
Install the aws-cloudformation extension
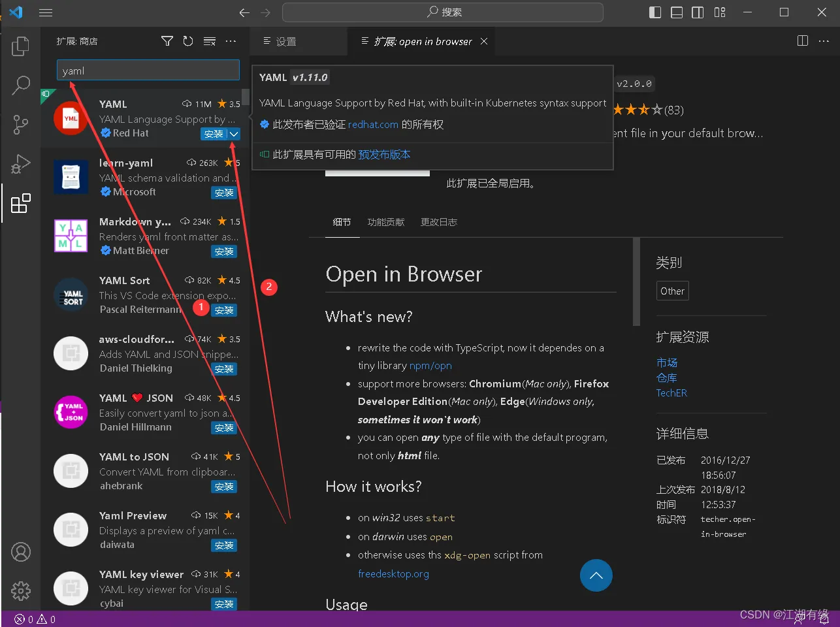[x=224, y=369]
